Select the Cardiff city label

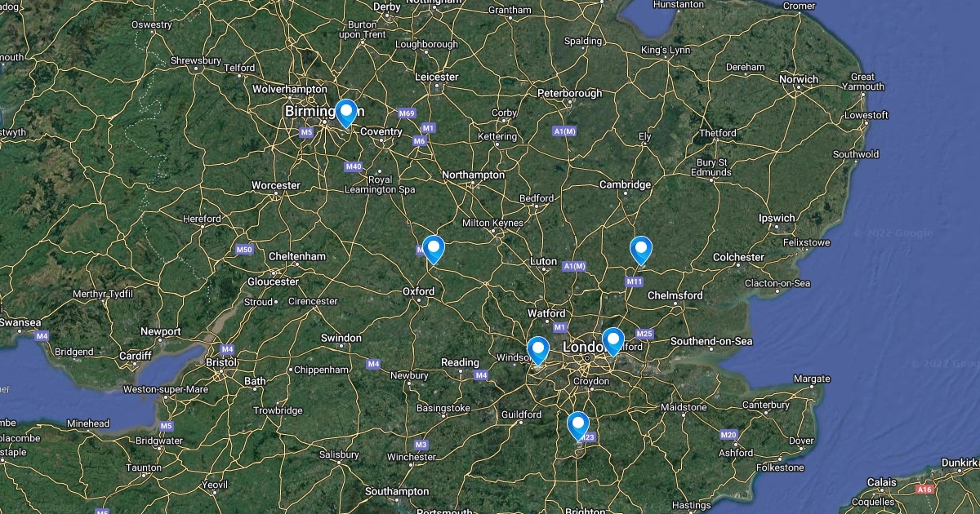[136, 356]
